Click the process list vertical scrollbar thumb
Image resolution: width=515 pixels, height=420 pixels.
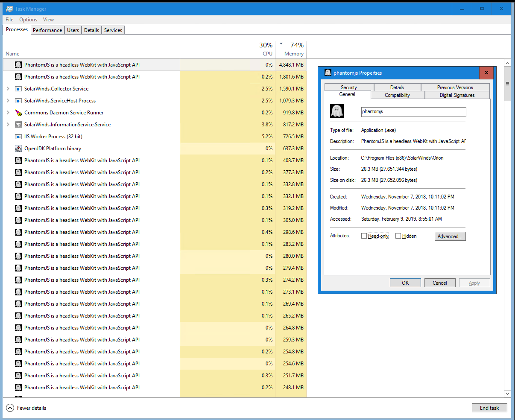[507, 84]
